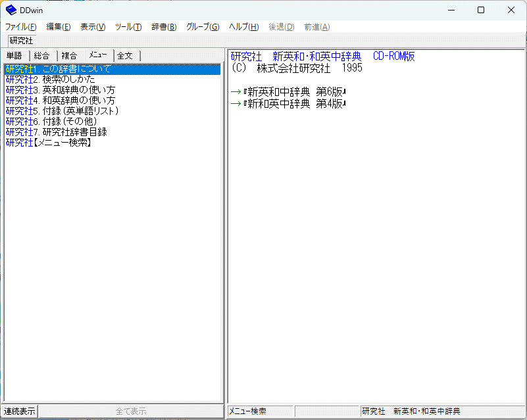Switch to the 総合 search tab

42,55
